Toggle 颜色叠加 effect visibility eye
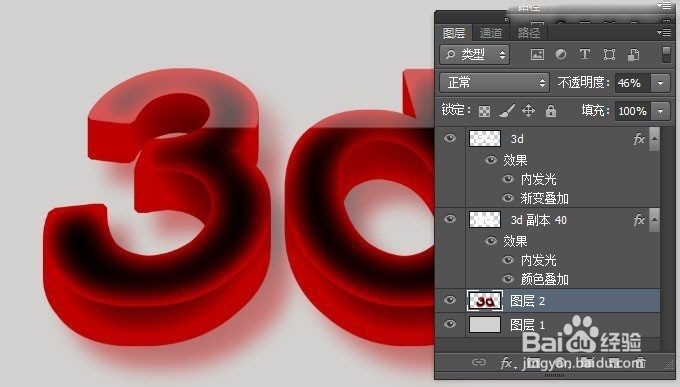 [x=508, y=279]
